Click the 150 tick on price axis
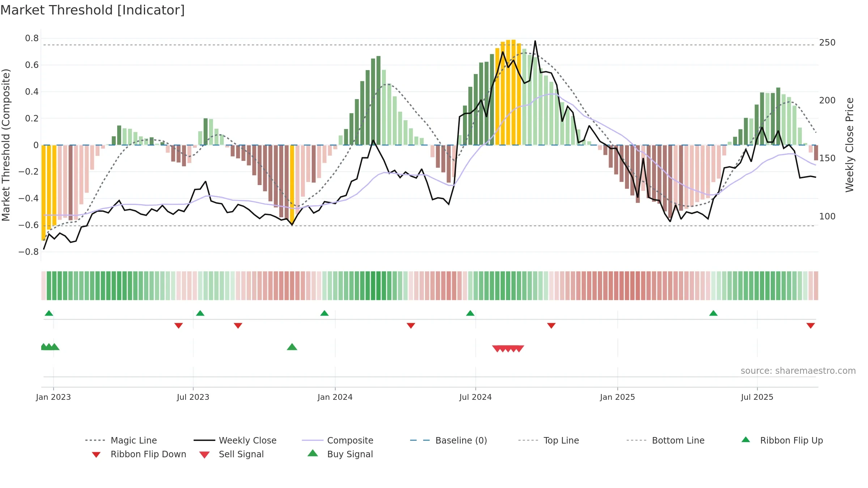868x488 pixels. 827,158
